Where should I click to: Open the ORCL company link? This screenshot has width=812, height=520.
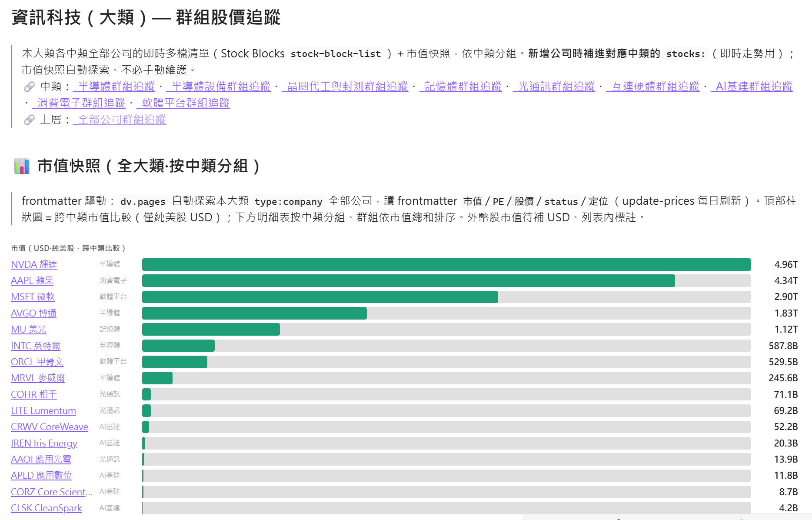(x=37, y=362)
